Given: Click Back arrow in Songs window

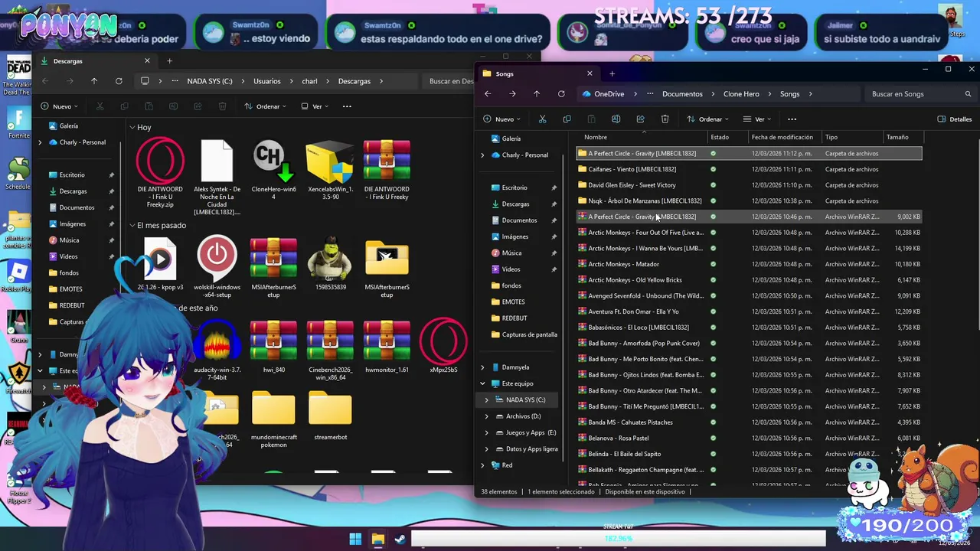Looking at the screenshot, I should [x=488, y=94].
